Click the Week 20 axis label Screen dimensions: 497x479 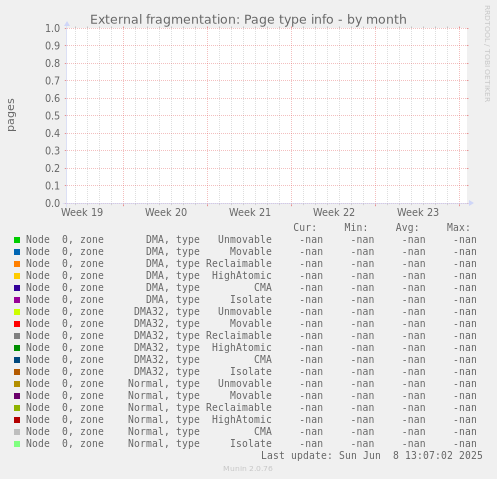[166, 212]
